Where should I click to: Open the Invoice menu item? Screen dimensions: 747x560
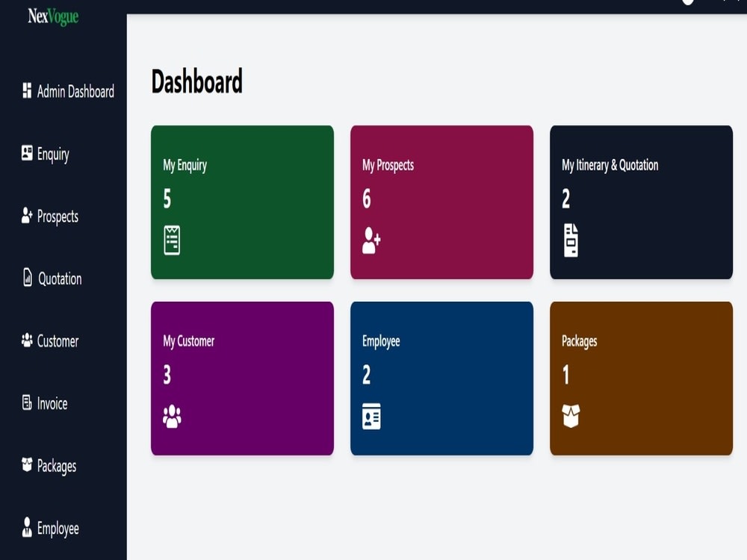click(45, 403)
